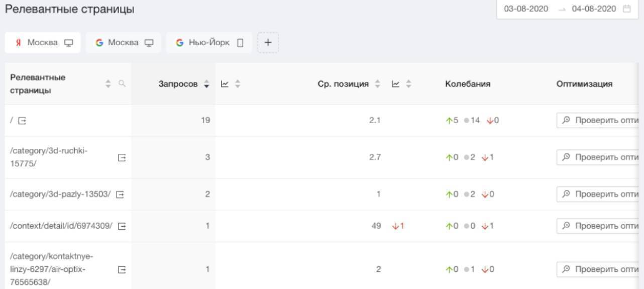Sort by Релевантные страницы column arrows
Screen dimensions: 644x289
tap(108, 84)
